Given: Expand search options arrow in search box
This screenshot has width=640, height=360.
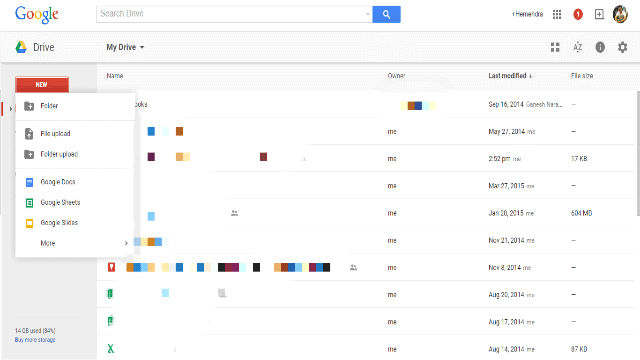Looking at the screenshot, I should tap(367, 14).
